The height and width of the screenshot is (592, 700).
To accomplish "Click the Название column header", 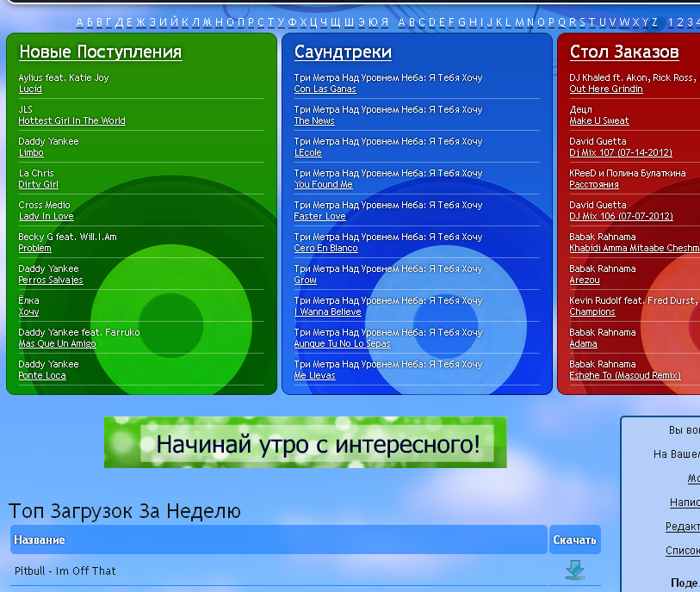I will (40, 540).
